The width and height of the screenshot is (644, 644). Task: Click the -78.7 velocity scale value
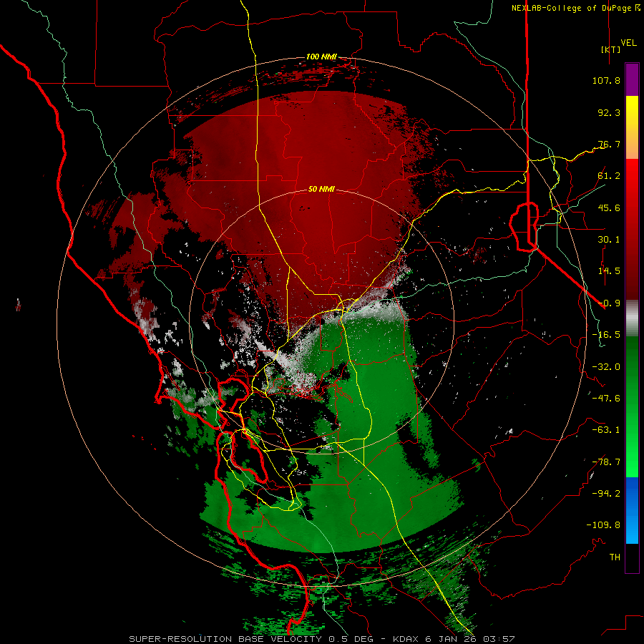pos(606,462)
